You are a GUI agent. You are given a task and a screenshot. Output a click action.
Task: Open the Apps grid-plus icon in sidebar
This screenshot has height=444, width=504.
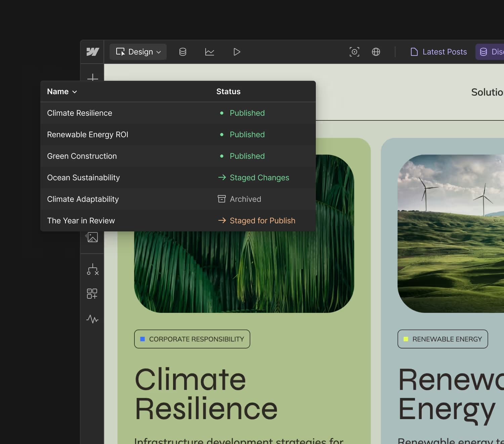(92, 294)
